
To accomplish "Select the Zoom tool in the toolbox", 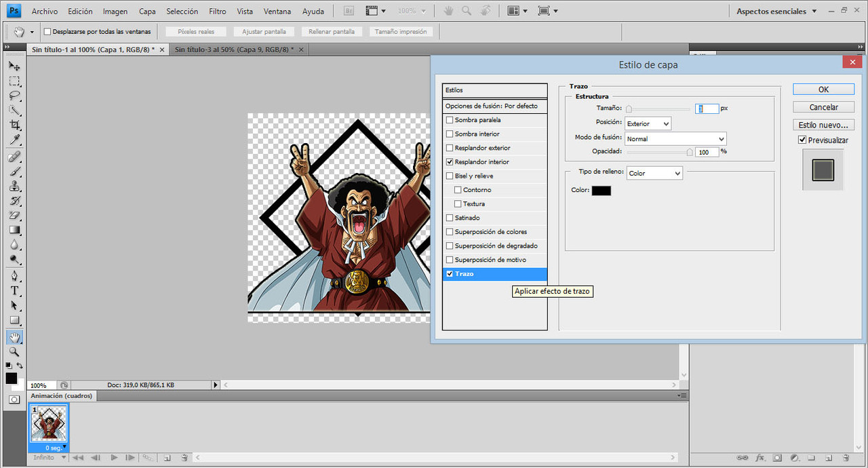I will coord(14,352).
